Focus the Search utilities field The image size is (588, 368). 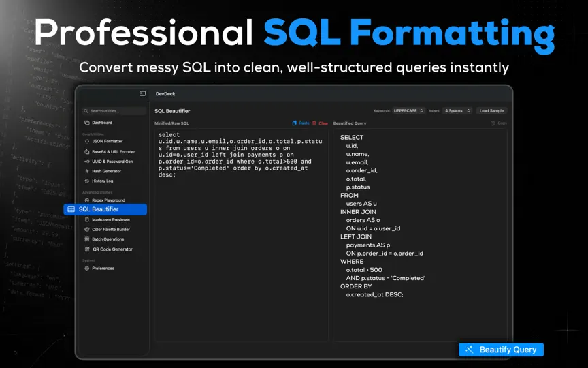coord(114,111)
